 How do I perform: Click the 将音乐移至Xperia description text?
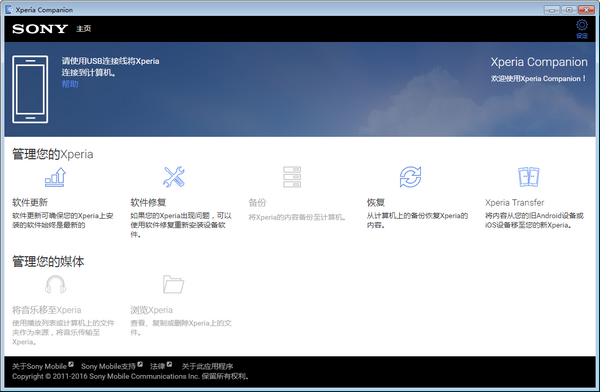click(63, 332)
